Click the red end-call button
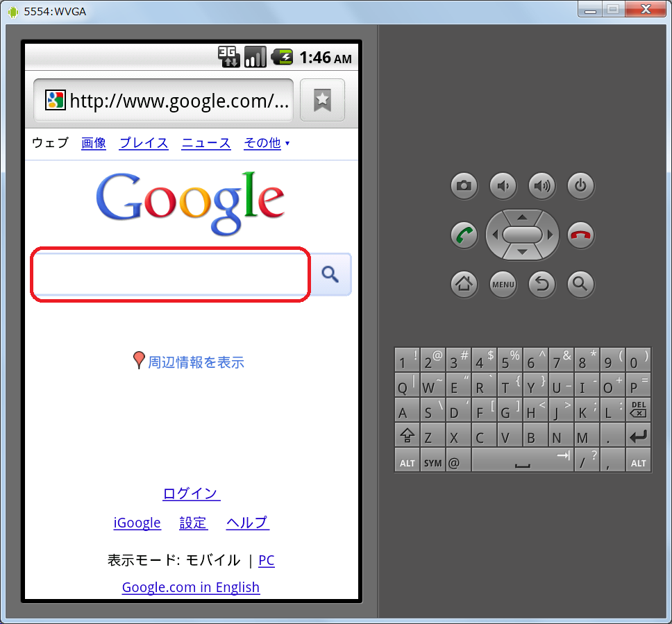 point(581,235)
